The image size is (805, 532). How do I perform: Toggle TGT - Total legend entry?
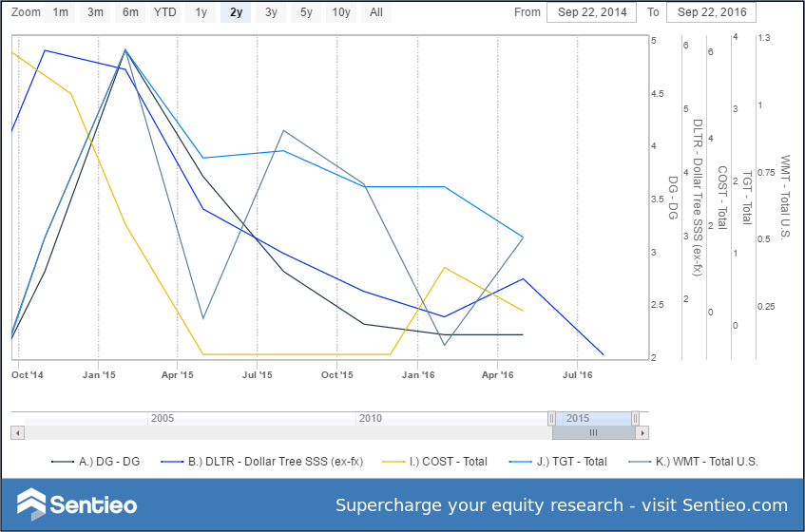click(x=558, y=462)
